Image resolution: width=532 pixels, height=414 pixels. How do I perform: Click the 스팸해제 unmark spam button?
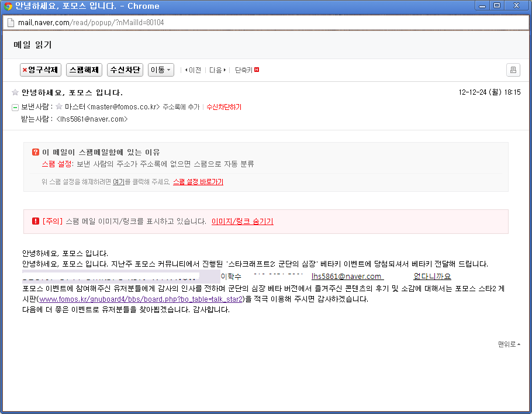(x=84, y=70)
